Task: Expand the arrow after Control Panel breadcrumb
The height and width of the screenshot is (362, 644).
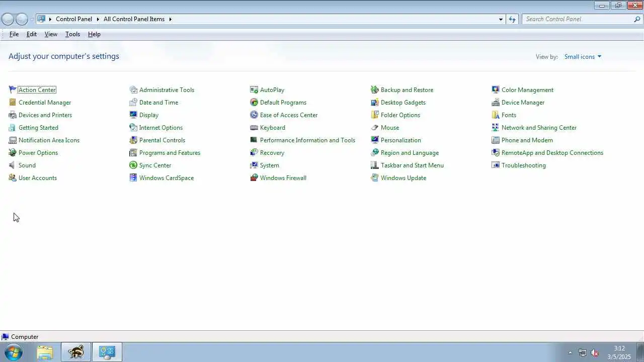Action: [98, 19]
